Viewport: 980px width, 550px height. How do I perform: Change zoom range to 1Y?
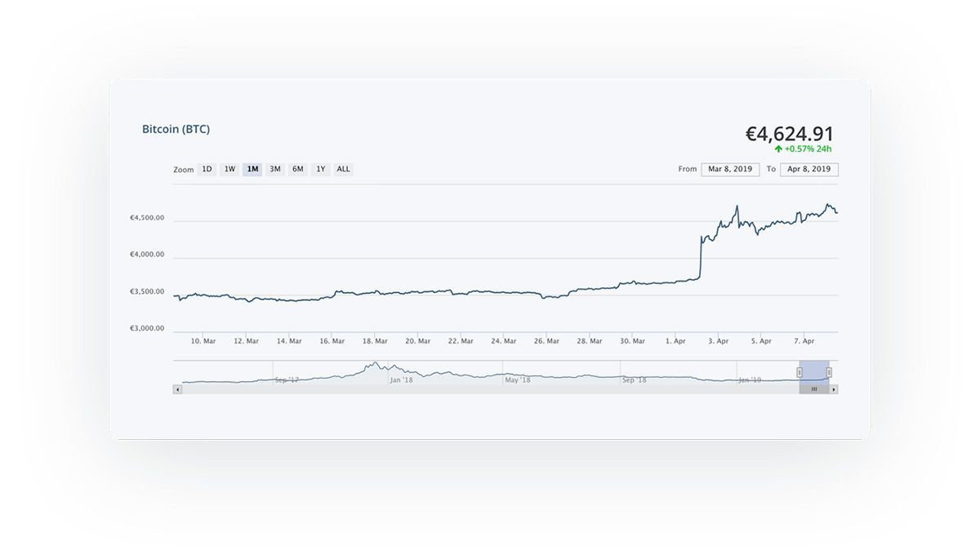tap(321, 169)
